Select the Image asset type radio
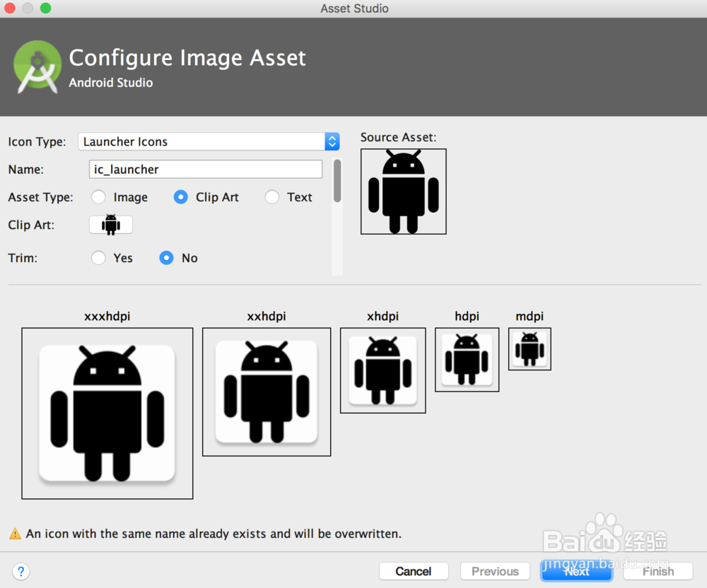The width and height of the screenshot is (707, 588). coord(98,197)
